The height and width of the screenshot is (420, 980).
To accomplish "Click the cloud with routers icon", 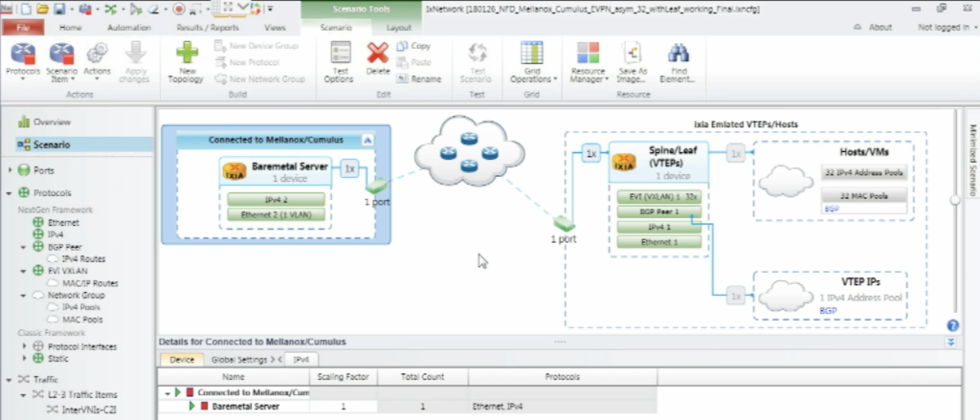I will pos(469,150).
